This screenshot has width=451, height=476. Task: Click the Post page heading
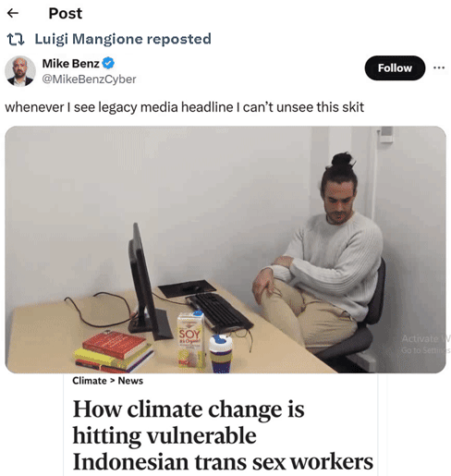66,13
